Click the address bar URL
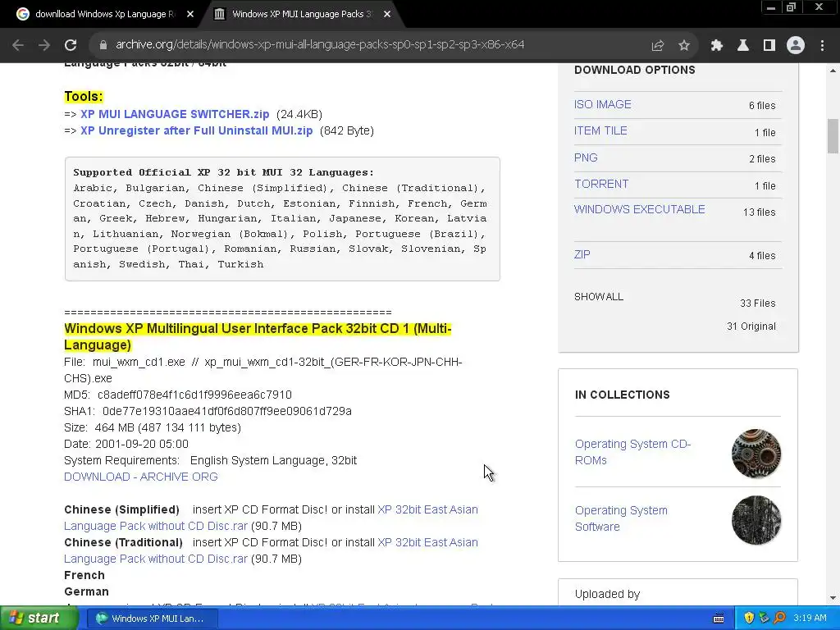The width and height of the screenshot is (840, 630). tap(320, 45)
